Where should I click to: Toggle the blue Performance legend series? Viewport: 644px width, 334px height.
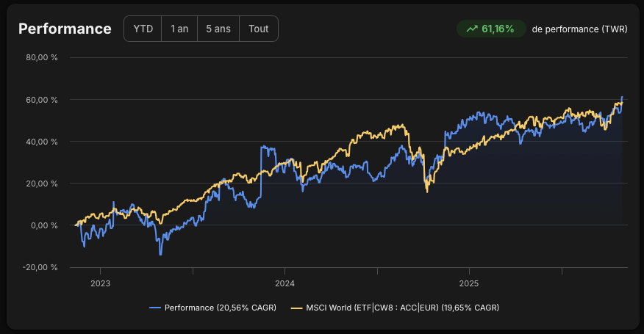(x=212, y=308)
